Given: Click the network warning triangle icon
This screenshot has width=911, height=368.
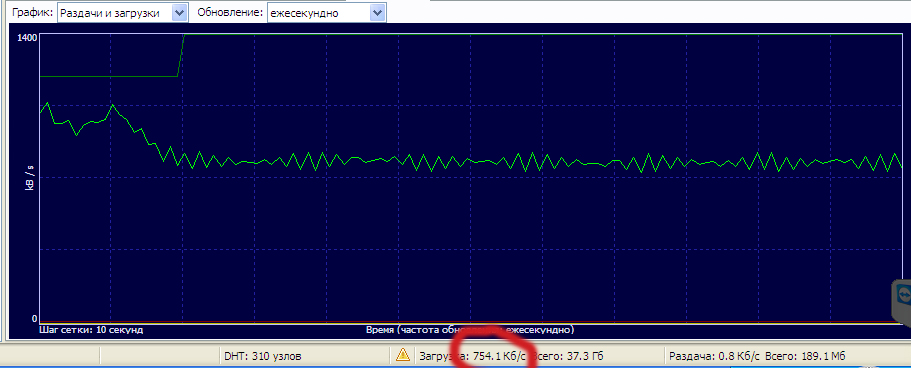Looking at the screenshot, I should (402, 355).
